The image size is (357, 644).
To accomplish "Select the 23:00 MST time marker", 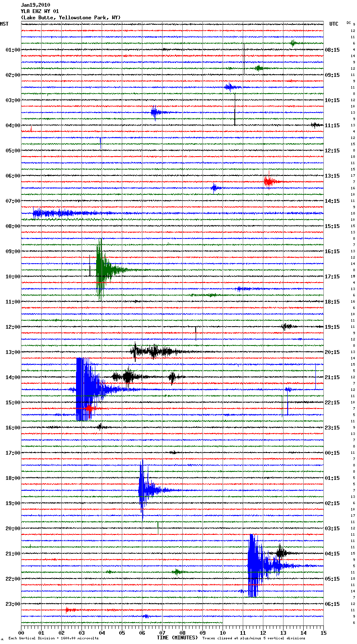I will (x=13, y=604).
